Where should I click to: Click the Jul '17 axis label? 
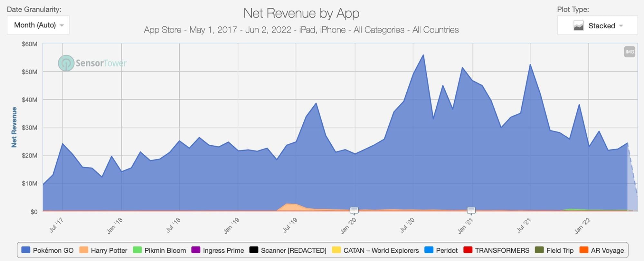56,225
